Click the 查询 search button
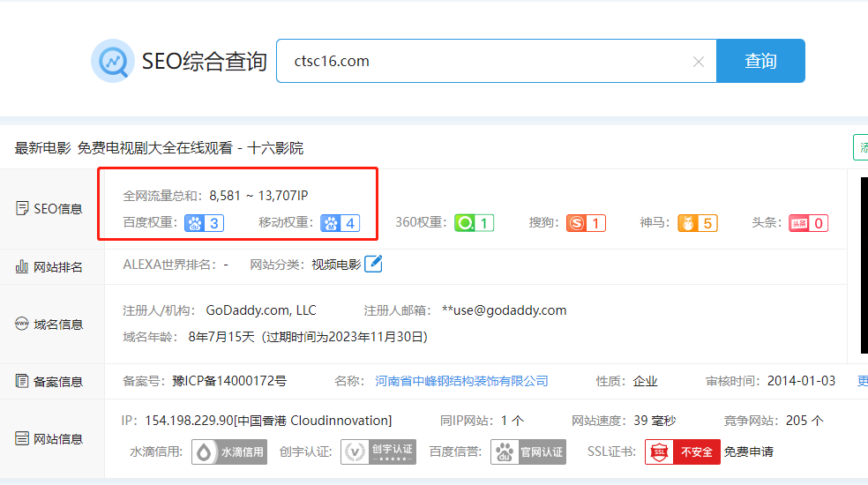 (760, 61)
